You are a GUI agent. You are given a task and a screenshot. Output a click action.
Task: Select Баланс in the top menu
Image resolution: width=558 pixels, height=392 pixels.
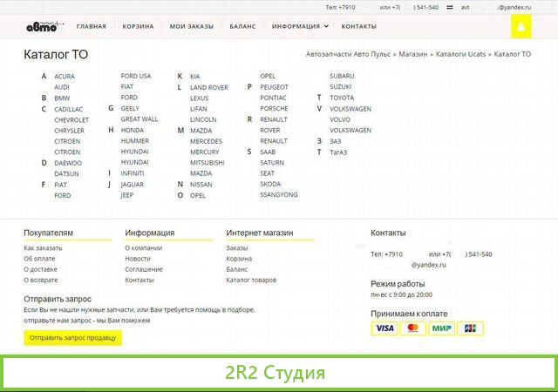click(x=242, y=27)
